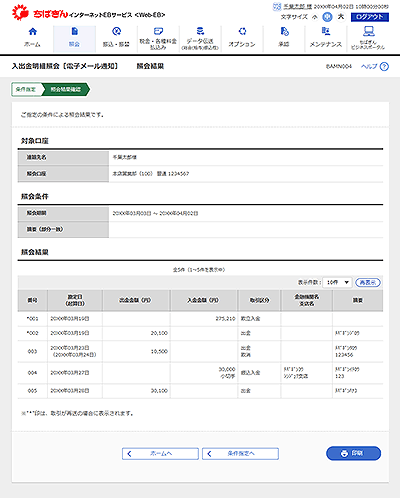Go back via ホームへ button
Image resolution: width=400 pixels, height=498 pixels.
pos(160,454)
